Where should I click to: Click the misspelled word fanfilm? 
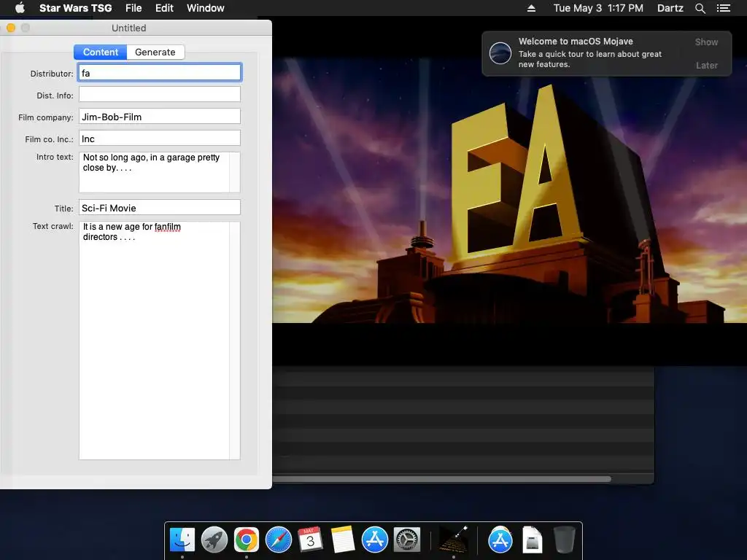pyautogui.click(x=167, y=227)
